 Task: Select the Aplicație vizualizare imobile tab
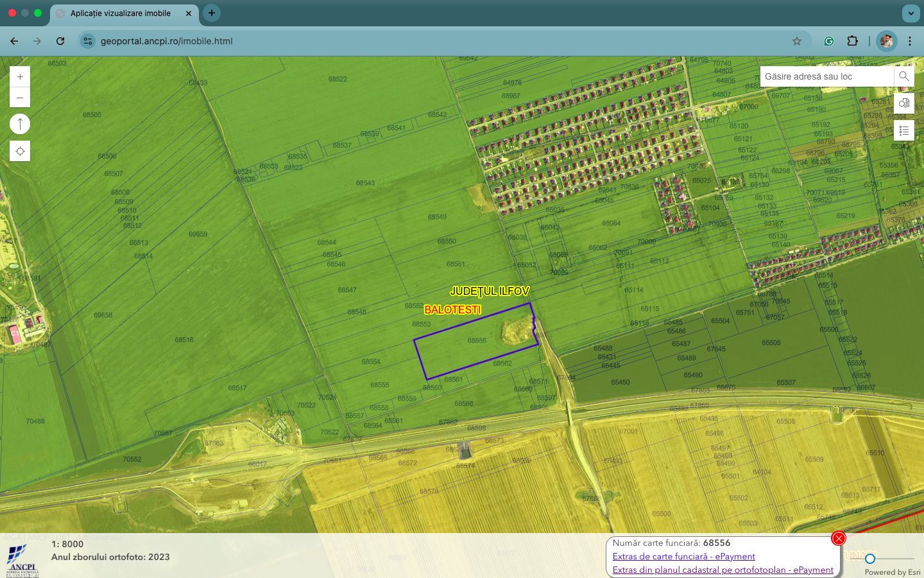tap(121, 13)
